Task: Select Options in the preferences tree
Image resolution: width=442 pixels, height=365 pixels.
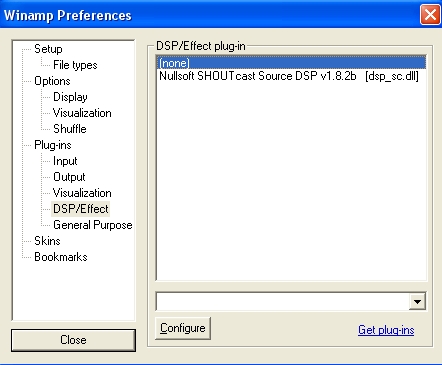Action: coord(52,81)
